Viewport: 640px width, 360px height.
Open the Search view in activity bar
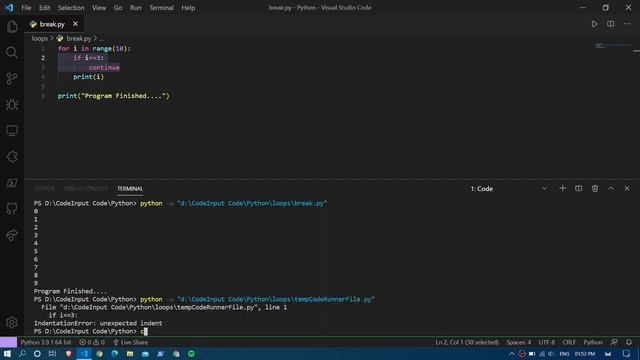(12, 53)
